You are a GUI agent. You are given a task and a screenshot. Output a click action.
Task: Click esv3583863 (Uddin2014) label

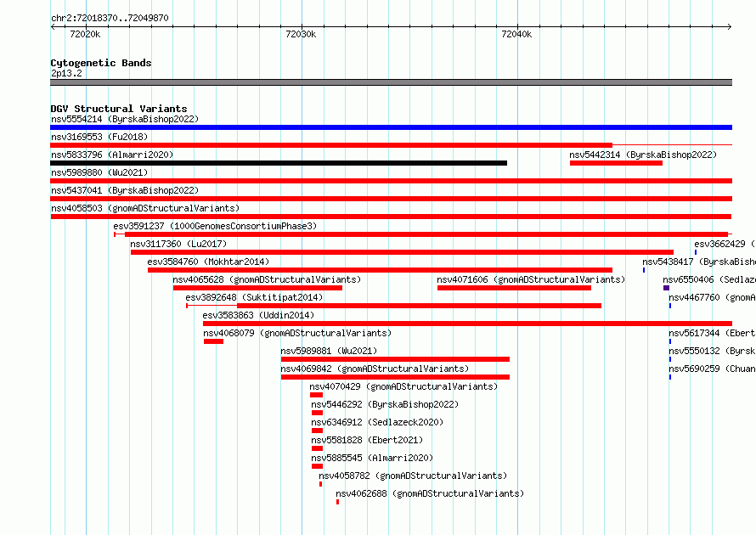tap(258, 315)
